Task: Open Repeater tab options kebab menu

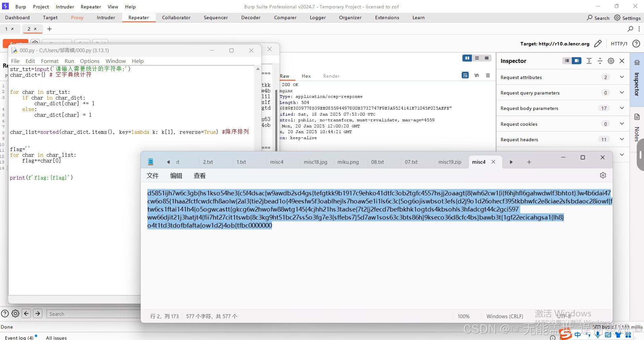Action: pos(639,29)
